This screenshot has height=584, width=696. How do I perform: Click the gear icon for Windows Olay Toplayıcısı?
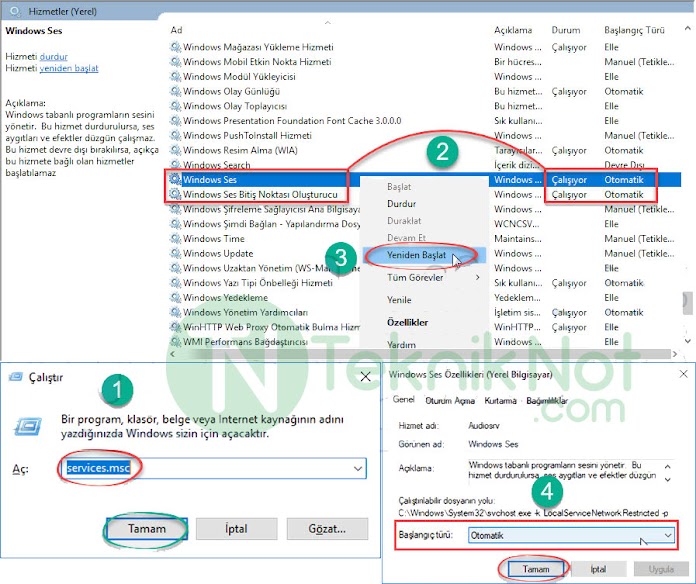tap(176, 106)
